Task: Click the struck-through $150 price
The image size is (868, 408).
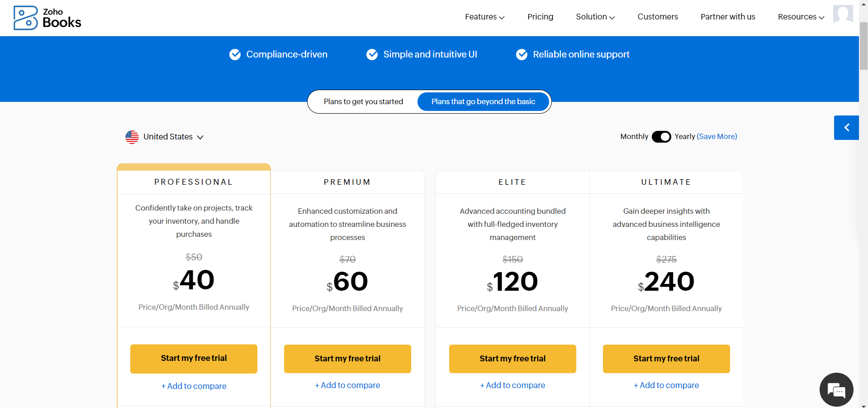Action: tap(512, 259)
